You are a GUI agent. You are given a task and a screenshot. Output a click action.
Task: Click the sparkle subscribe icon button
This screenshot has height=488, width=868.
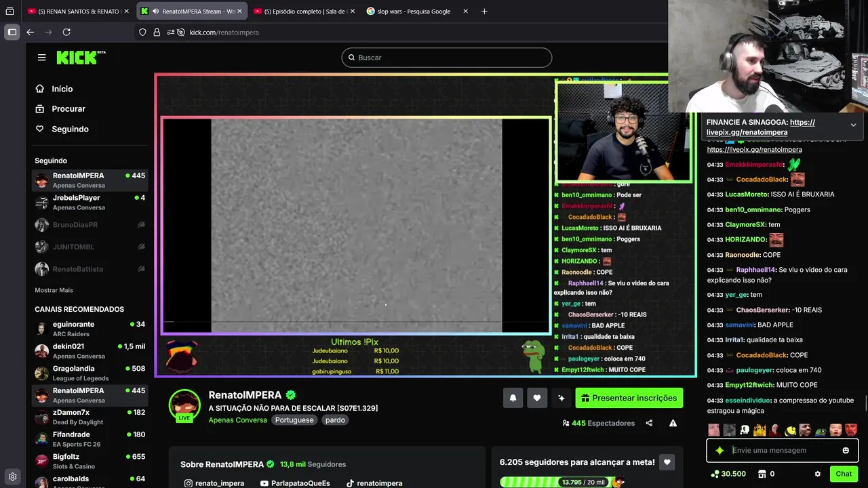(561, 398)
